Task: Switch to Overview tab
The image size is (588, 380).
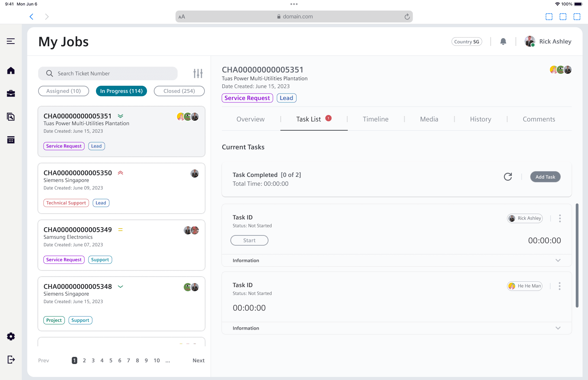Action: pos(250,119)
